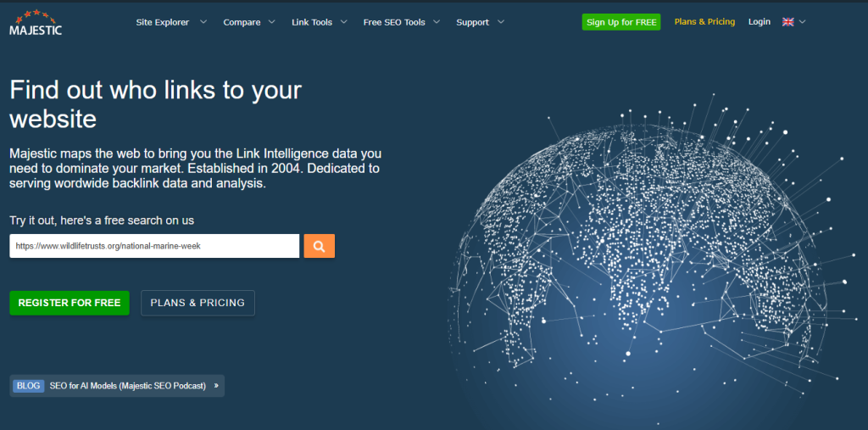This screenshot has width=868, height=430.
Task: Open the Compare menu
Action: tap(242, 22)
